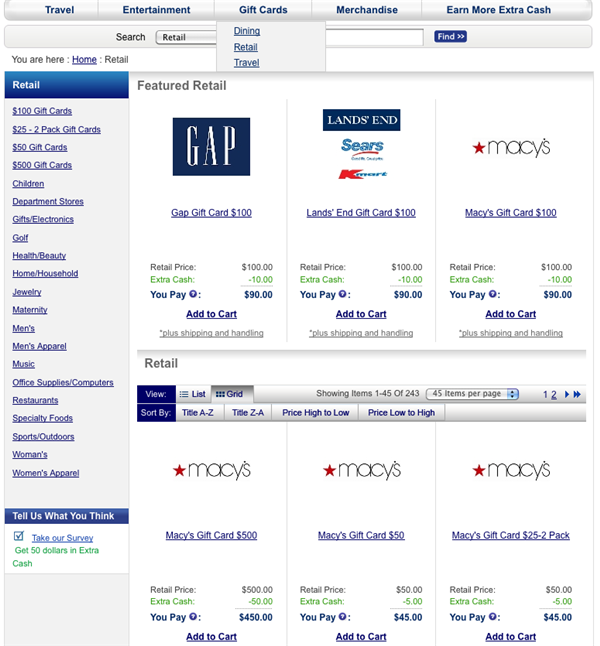Open the items per page dropdown
The image size is (600, 646).
[x=472, y=394]
